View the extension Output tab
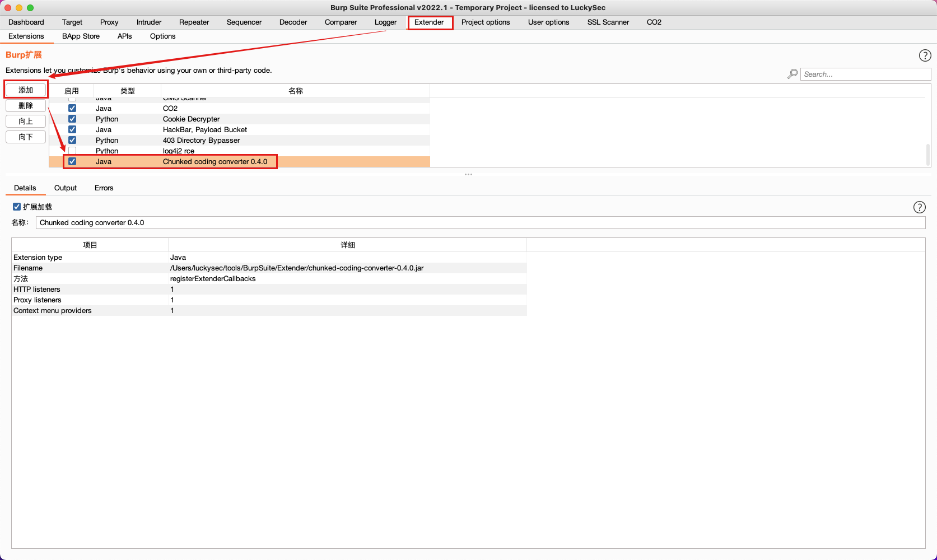Viewport: 937px width, 560px height. pyautogui.click(x=66, y=188)
